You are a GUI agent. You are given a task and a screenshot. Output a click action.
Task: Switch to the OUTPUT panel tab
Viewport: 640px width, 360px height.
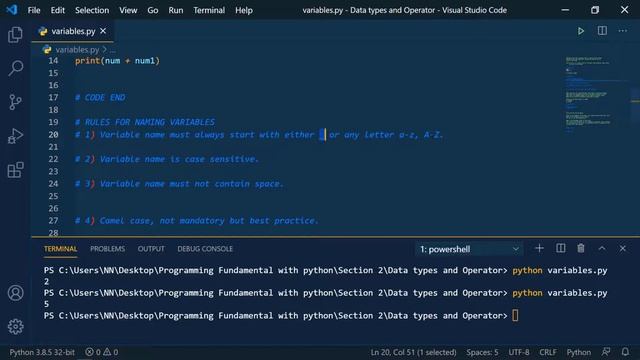coord(151,249)
